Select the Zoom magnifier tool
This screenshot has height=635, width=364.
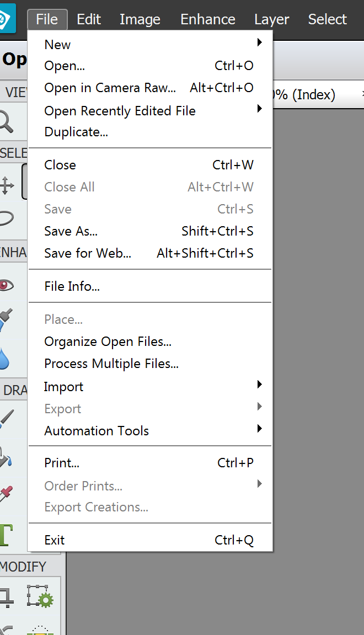[7, 121]
